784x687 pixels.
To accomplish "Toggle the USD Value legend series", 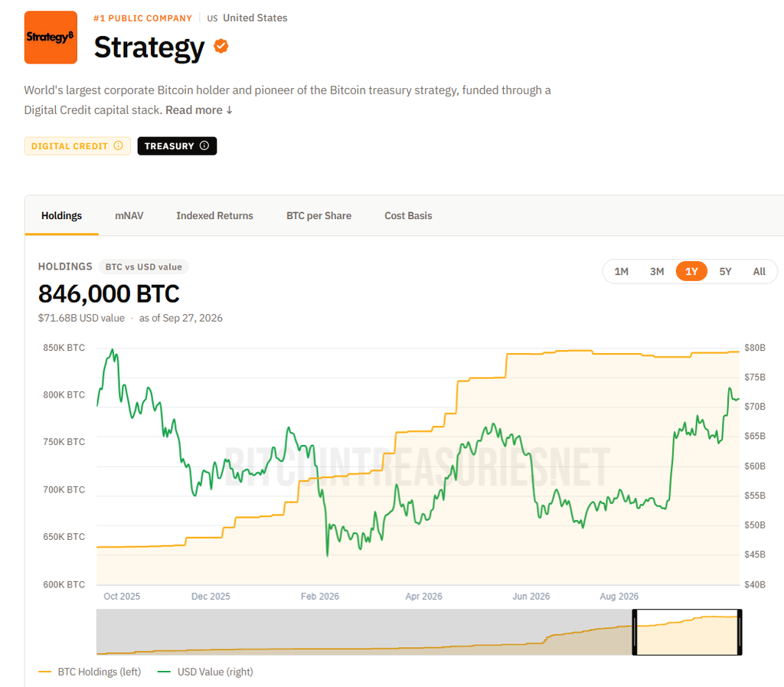I will [205, 672].
